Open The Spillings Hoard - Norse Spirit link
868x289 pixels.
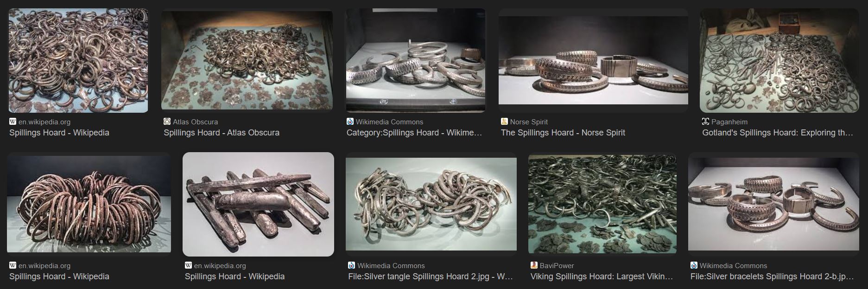pyautogui.click(x=563, y=133)
